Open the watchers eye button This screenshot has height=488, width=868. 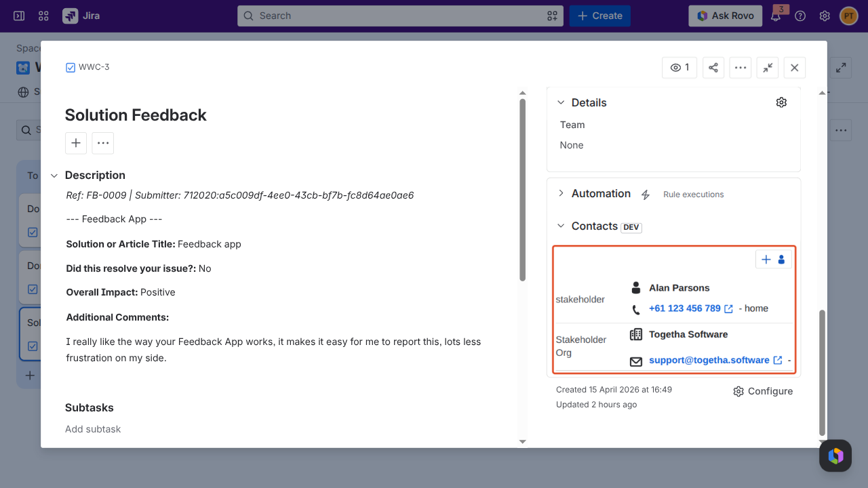679,68
